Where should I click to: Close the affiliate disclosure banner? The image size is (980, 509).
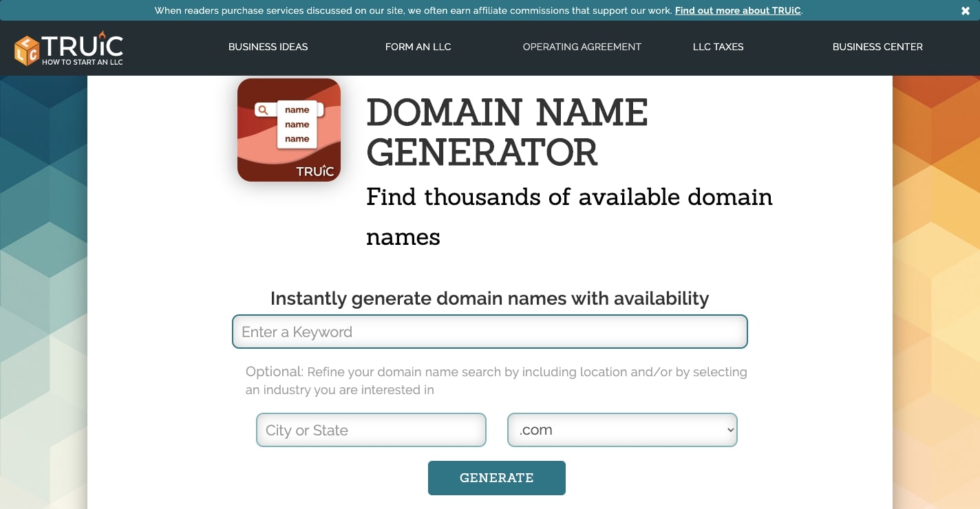point(966,10)
